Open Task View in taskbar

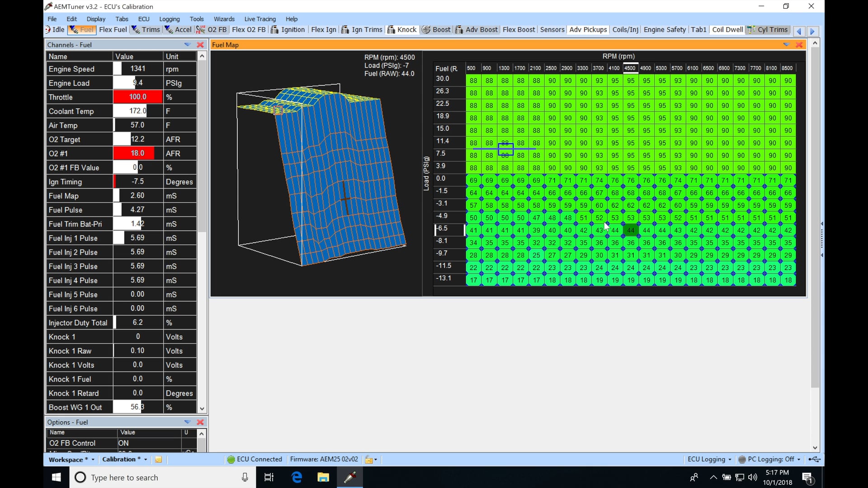pos(269,477)
